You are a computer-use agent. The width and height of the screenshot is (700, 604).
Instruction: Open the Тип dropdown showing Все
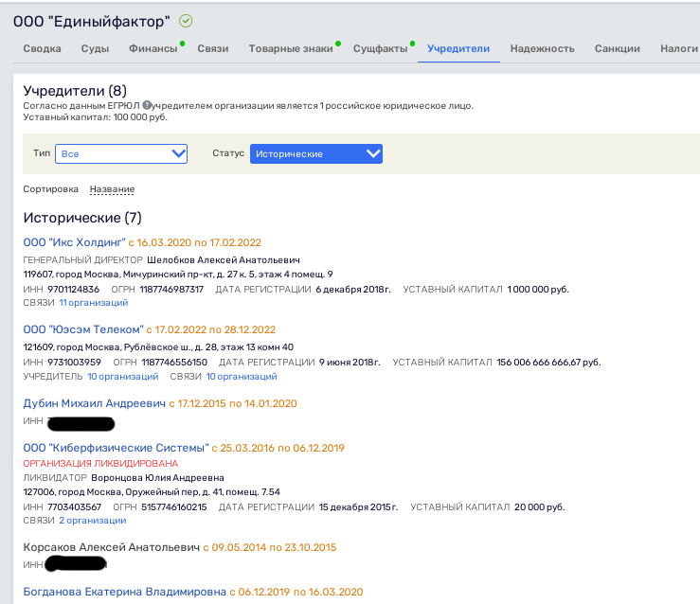(121, 153)
